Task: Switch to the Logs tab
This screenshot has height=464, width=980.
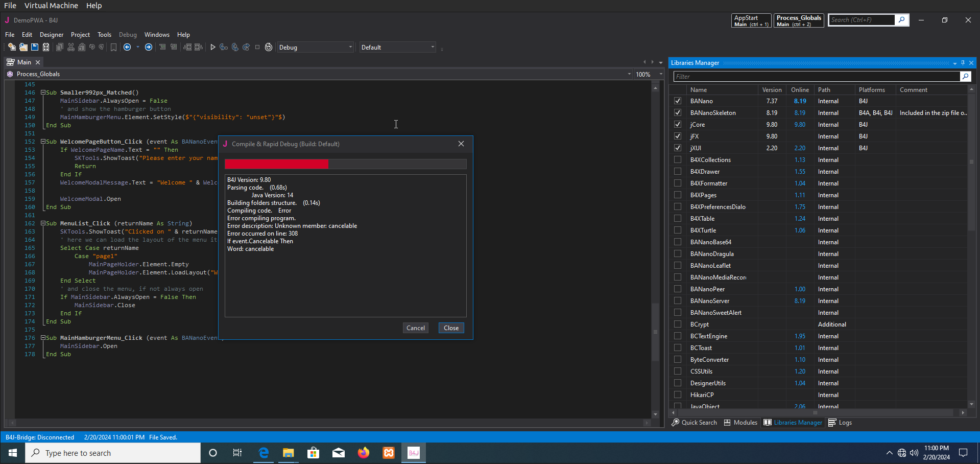Action: pyautogui.click(x=840, y=423)
